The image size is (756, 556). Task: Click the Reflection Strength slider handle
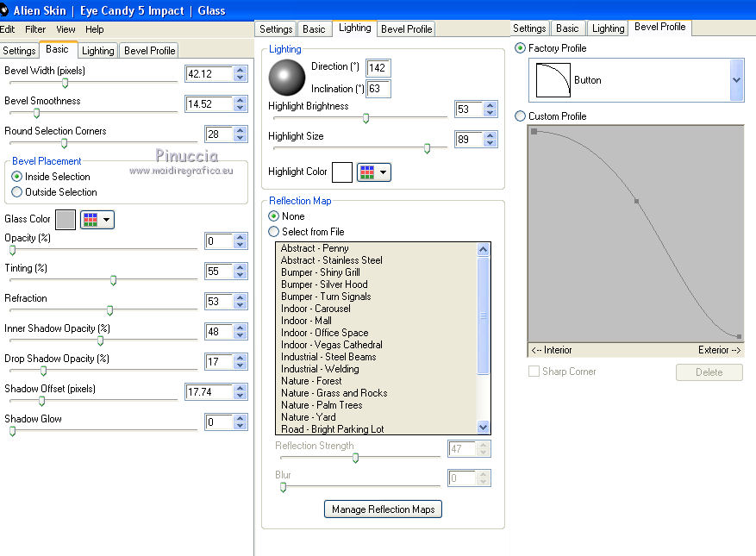[x=356, y=458]
